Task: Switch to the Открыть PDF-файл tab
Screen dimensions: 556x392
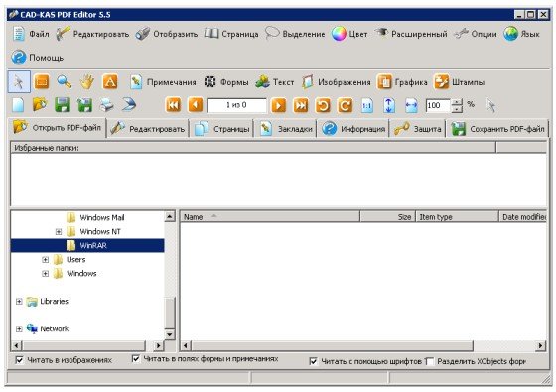Action: (58, 128)
